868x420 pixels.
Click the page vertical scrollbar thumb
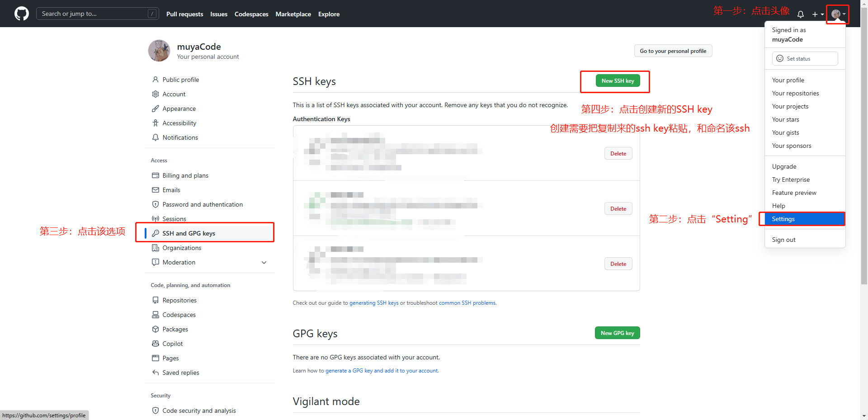pyautogui.click(x=864, y=147)
